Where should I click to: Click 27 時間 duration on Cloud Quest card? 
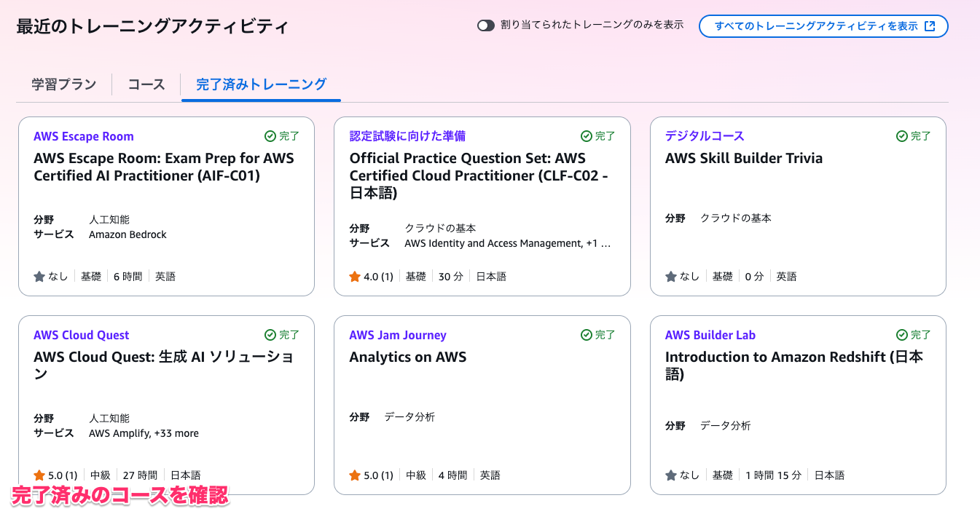pos(139,475)
